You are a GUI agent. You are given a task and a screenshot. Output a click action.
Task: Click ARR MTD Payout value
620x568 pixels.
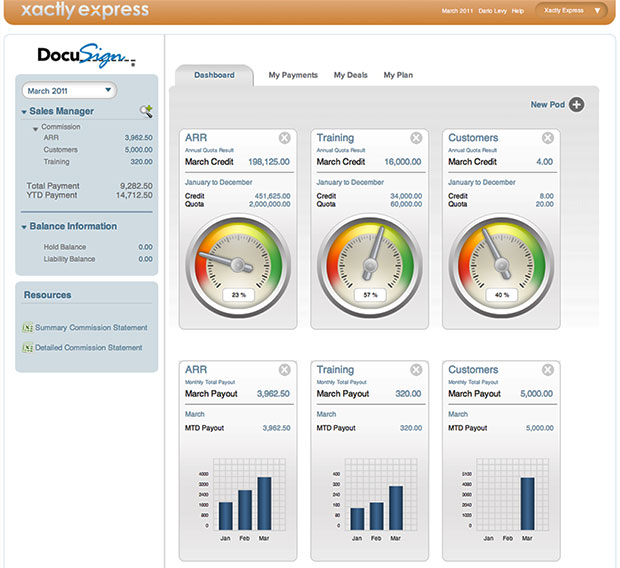coord(276,428)
